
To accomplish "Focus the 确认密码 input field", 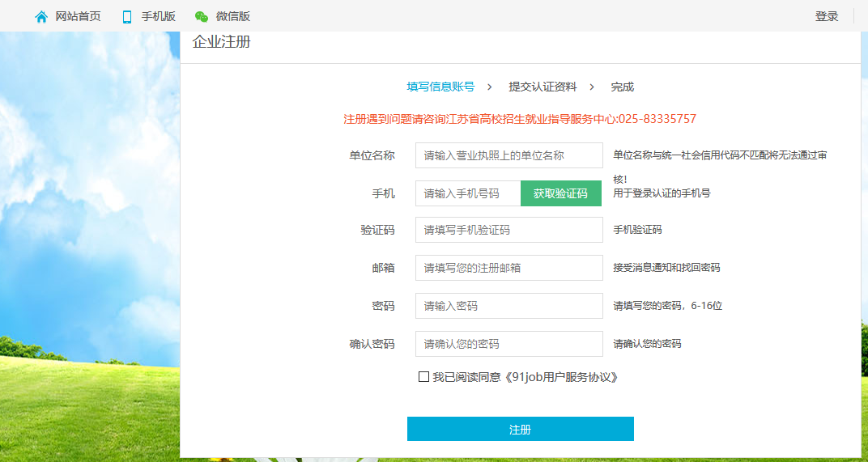I will (x=508, y=344).
